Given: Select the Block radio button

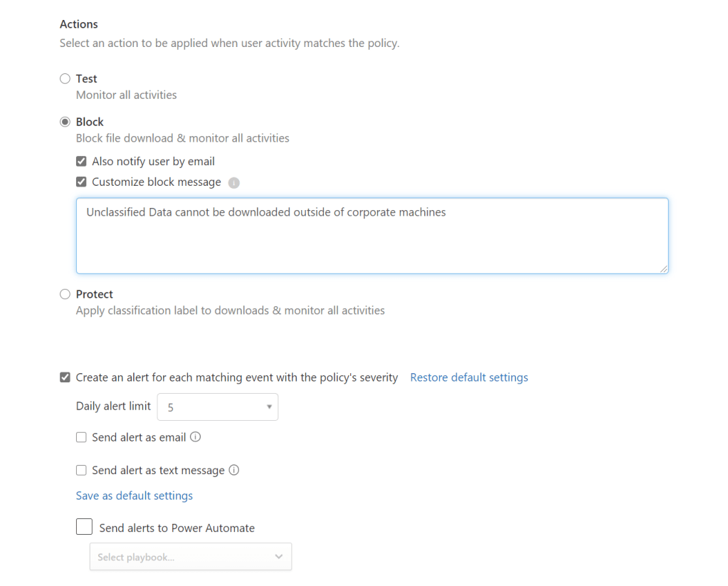Looking at the screenshot, I should tap(65, 122).
